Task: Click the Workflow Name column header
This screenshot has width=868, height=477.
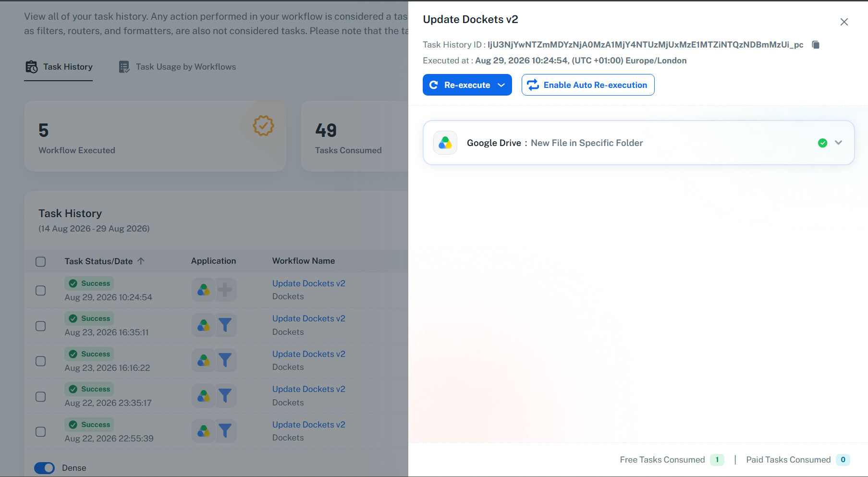Action: click(304, 261)
